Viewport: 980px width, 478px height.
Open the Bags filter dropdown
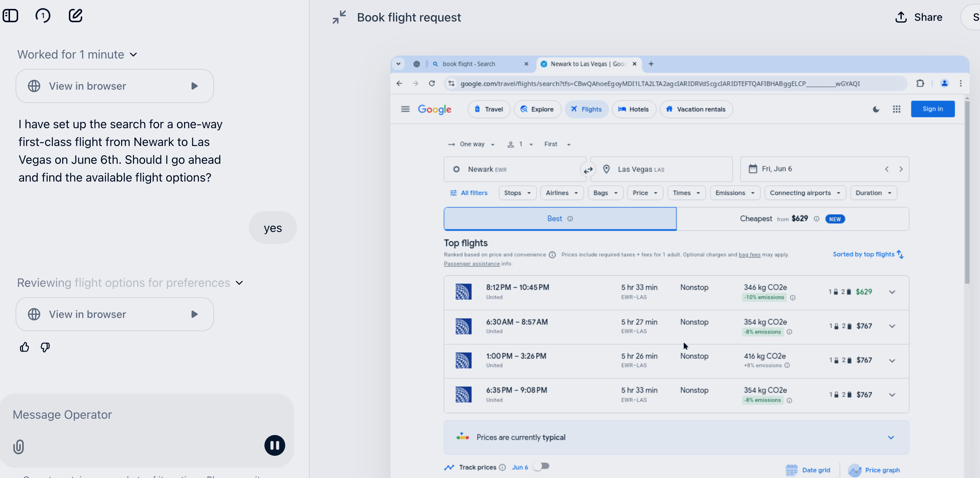coord(605,193)
